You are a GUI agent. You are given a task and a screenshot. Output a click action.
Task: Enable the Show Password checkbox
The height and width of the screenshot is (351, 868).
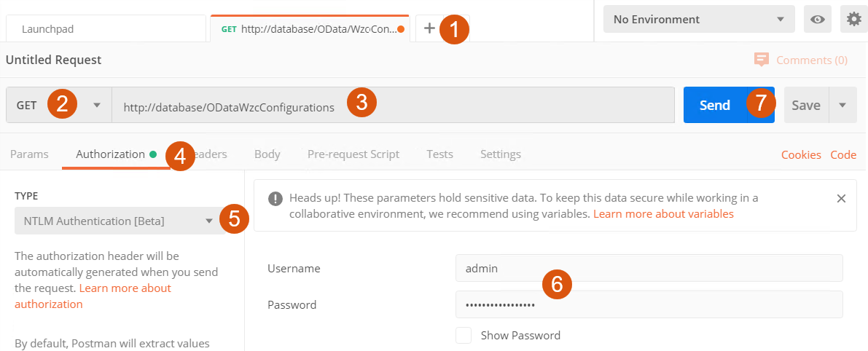tap(463, 335)
